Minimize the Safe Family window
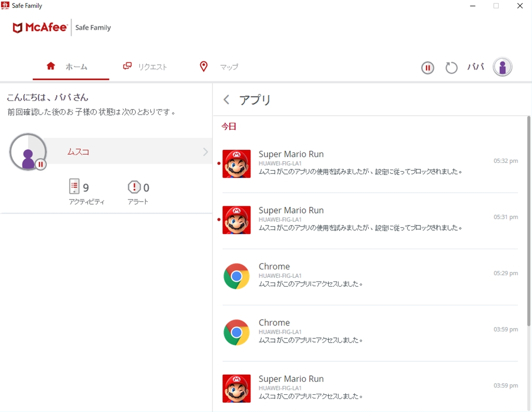 click(x=472, y=6)
